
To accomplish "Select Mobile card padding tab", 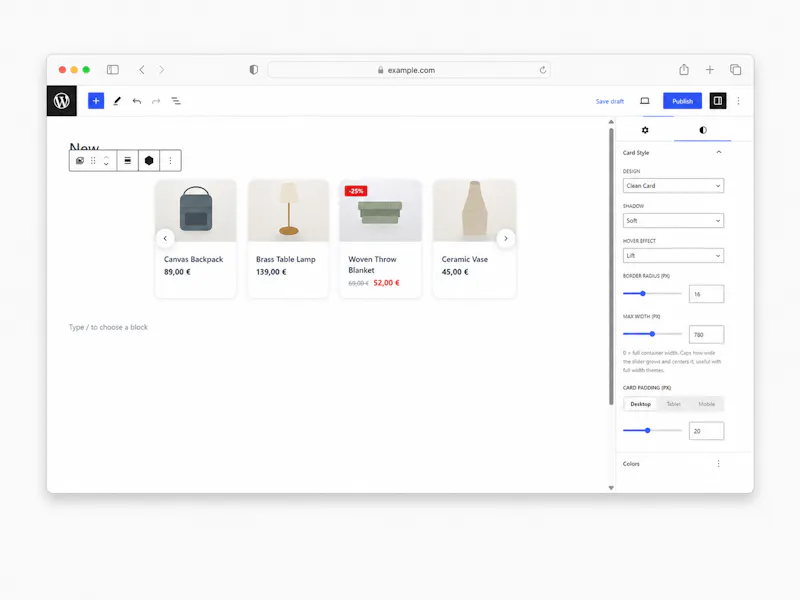I will click(707, 404).
